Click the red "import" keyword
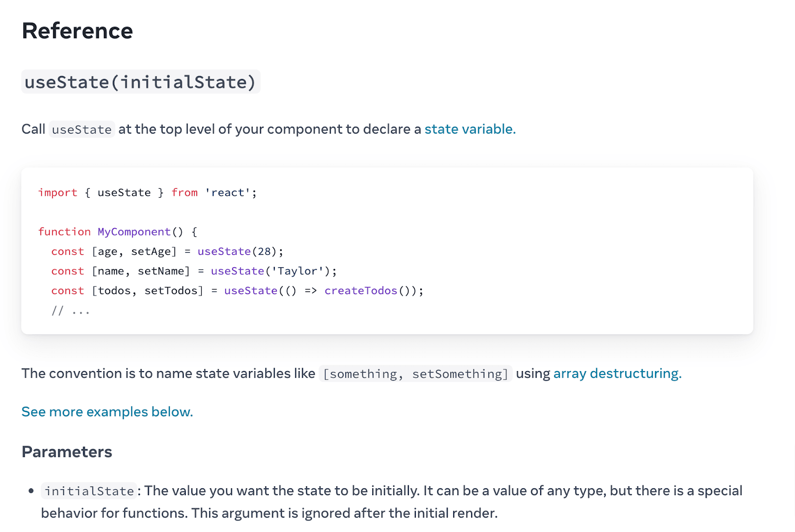The image size is (795, 532). [58, 193]
